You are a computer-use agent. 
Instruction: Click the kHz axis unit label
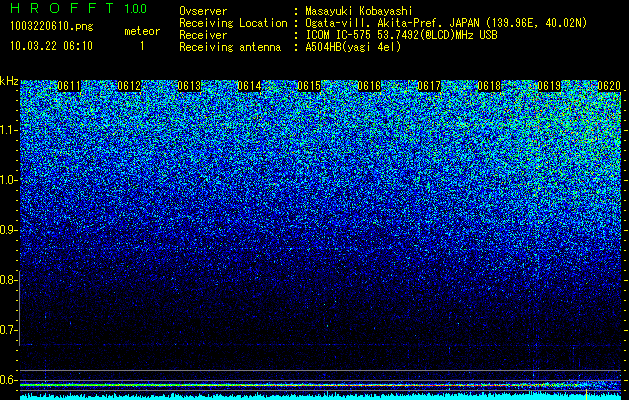pos(9,81)
